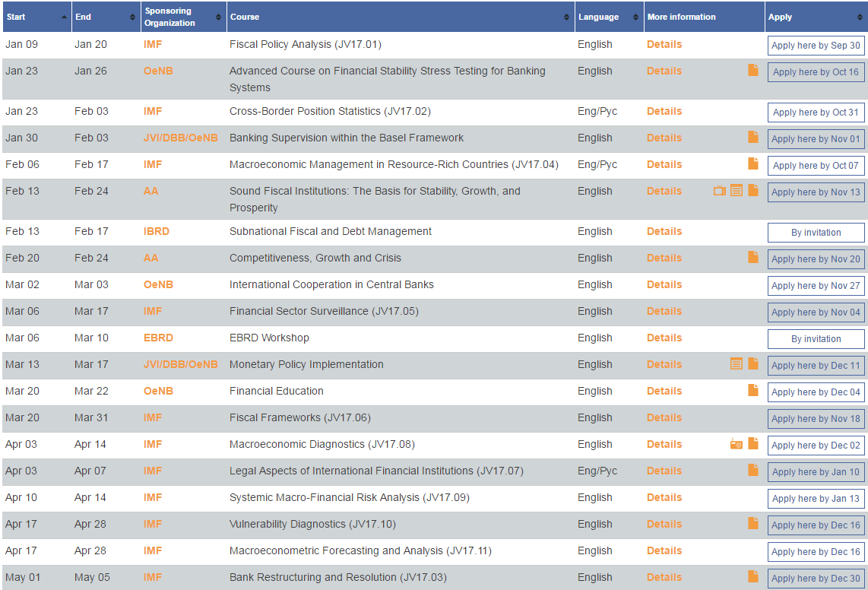Select course title Fiscal Policy Analysis (JV17.01)

306,44
